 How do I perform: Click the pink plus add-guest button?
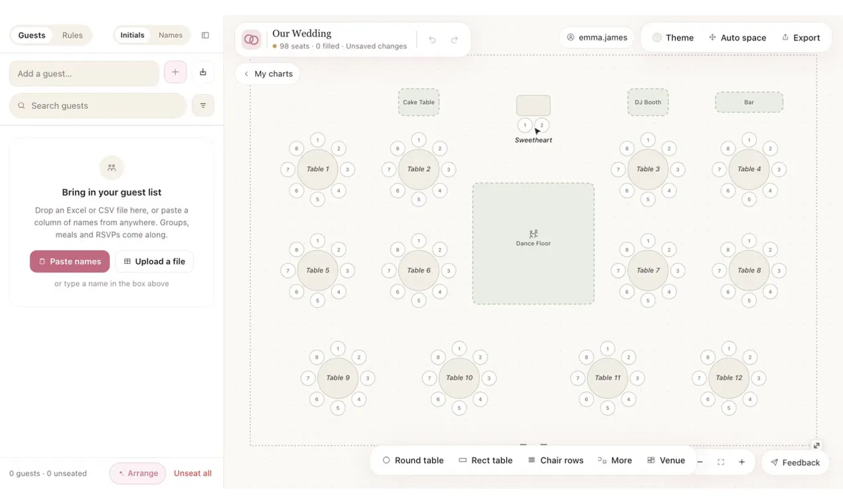[x=175, y=72]
